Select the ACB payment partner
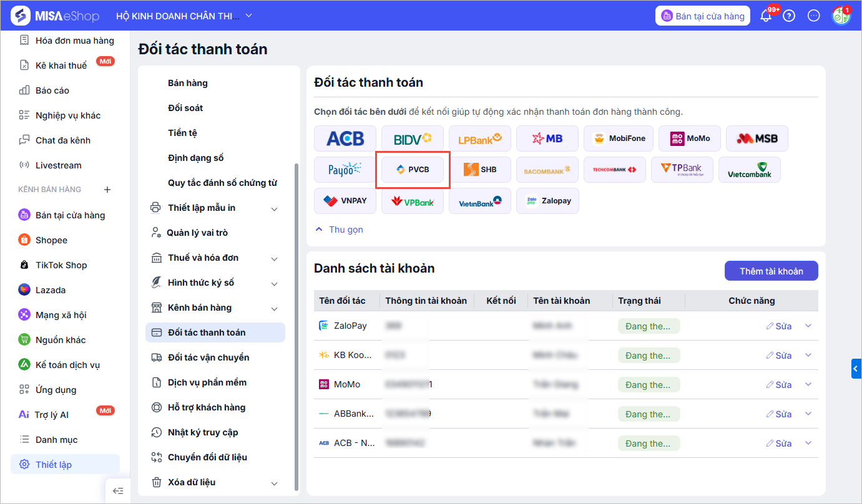This screenshot has width=862, height=504. 345,138
